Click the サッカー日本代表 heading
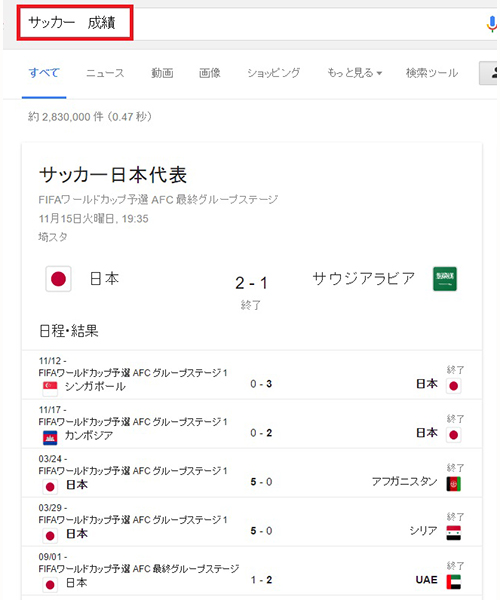The image size is (500, 600). [113, 175]
